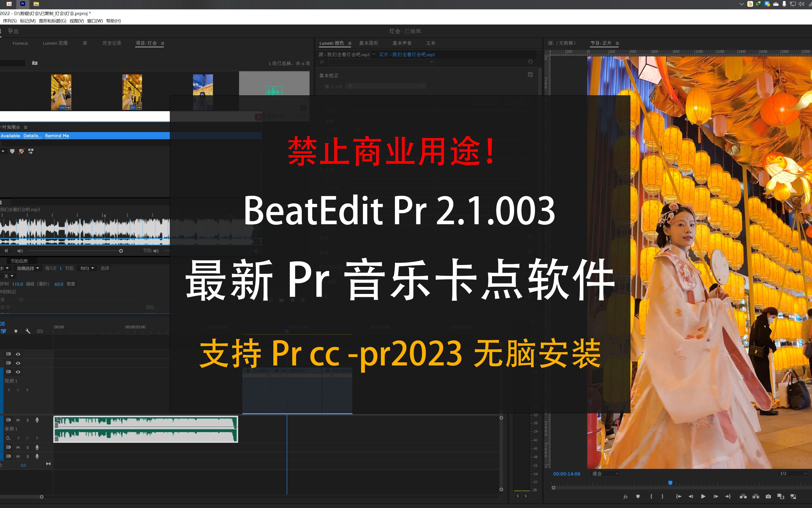812x508 pixels.
Task: Click the Mark In icon in the program monitor
Action: coord(652,496)
